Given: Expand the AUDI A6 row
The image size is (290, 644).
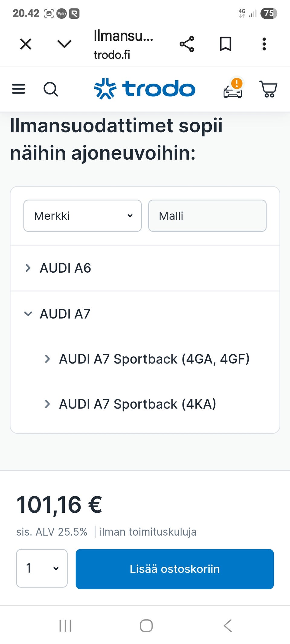Looking at the screenshot, I should 65,268.
